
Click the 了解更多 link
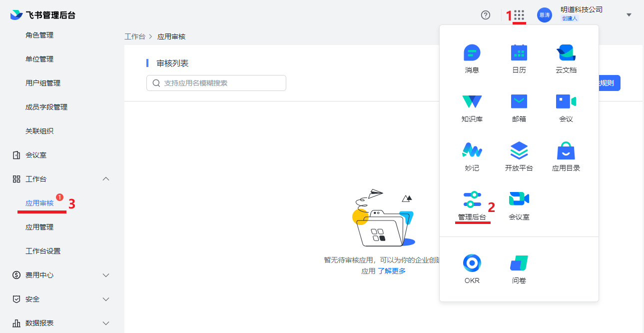click(x=391, y=271)
